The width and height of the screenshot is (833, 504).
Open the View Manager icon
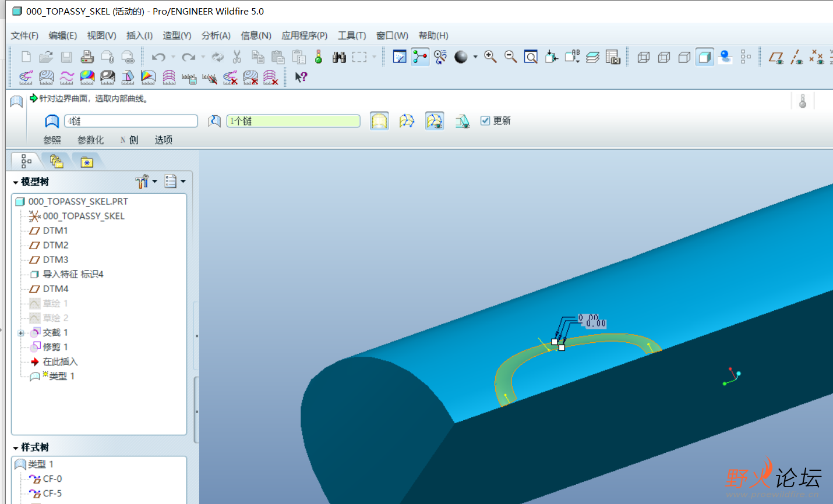(613, 57)
